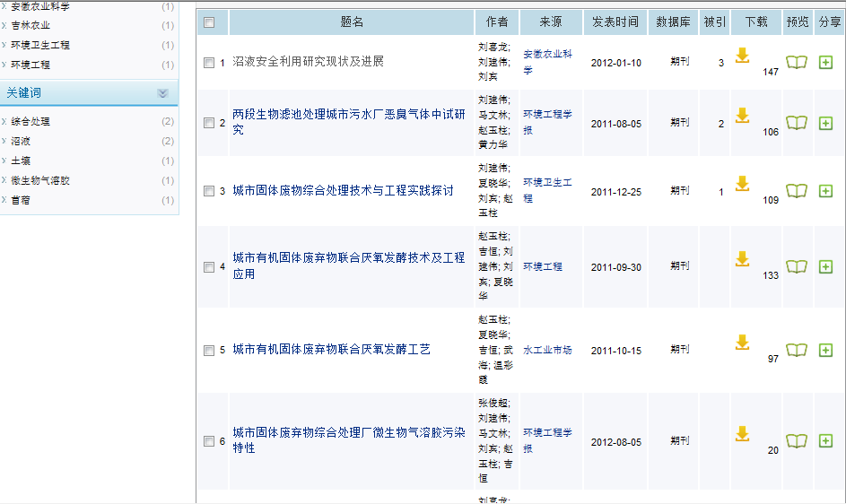This screenshot has height=504, width=846.
Task: Open article 两段生物滤池处理城市污水厂恶臭气体中试研究
Action: [x=349, y=122]
